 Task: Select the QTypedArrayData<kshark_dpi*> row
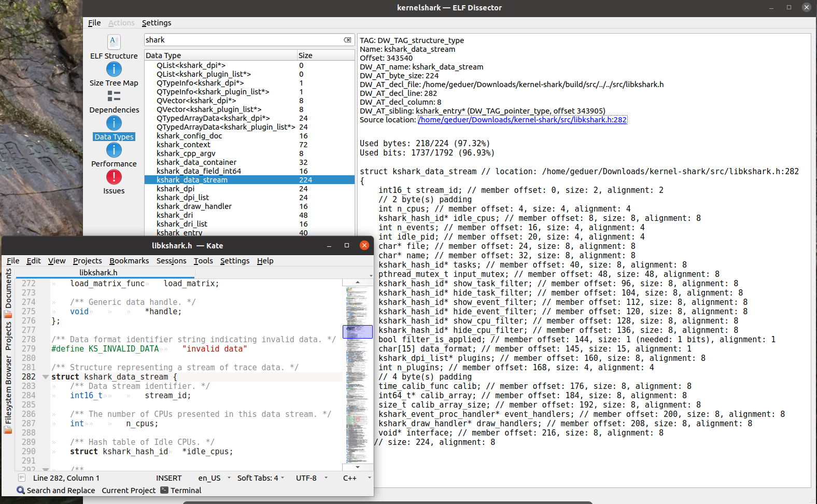(249, 118)
